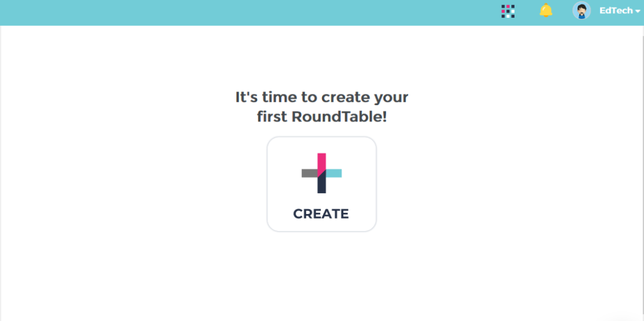Click the gray left arm of plus icon
This screenshot has height=321, width=644.
(309, 173)
